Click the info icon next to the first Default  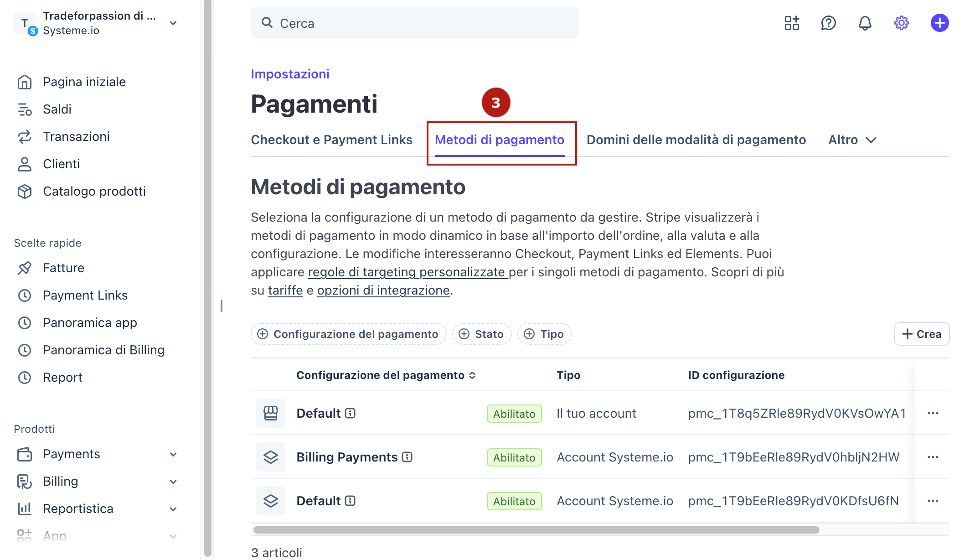(350, 413)
